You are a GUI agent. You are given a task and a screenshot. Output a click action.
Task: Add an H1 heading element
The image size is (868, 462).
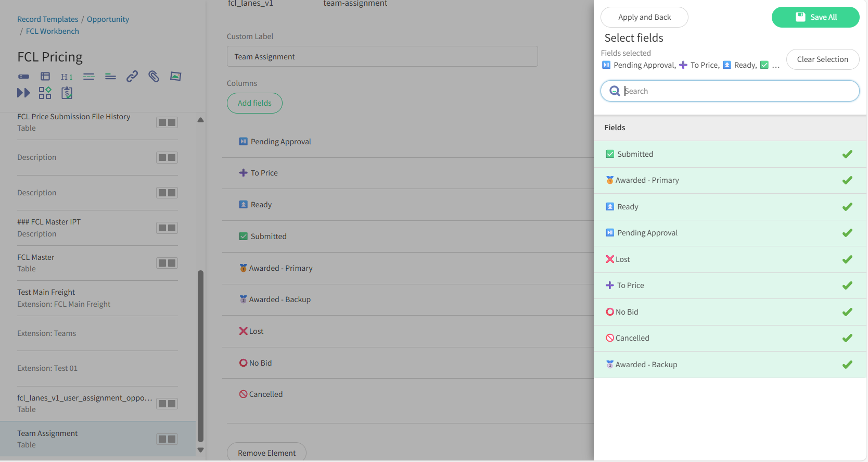tap(67, 77)
